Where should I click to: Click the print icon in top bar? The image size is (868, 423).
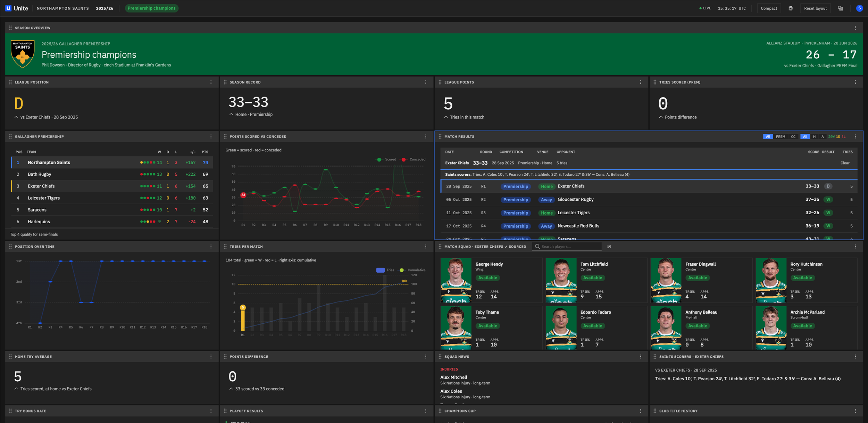(791, 8)
